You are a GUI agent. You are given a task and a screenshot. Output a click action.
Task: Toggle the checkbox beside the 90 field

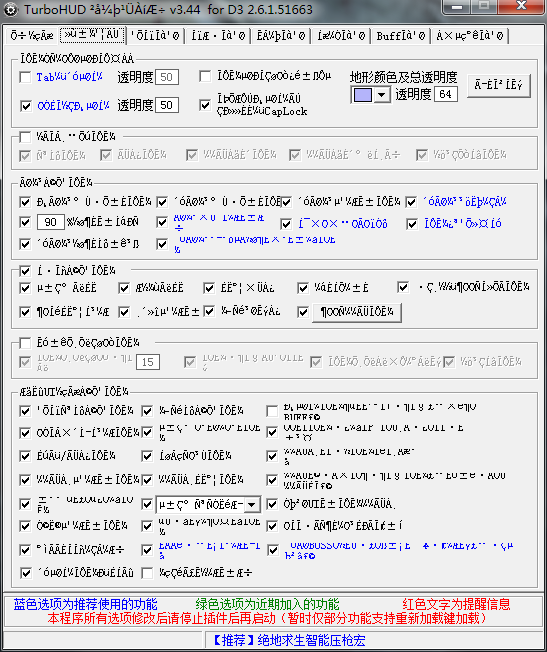pyautogui.click(x=25, y=222)
